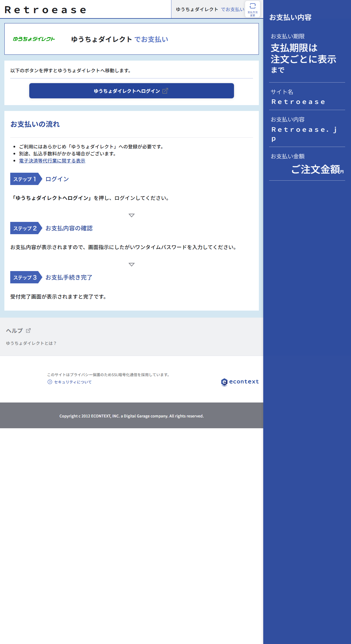This screenshot has width=351, height=644.
Task: Click the 別途、払込手数料 bullet text
Action: (x=68, y=154)
